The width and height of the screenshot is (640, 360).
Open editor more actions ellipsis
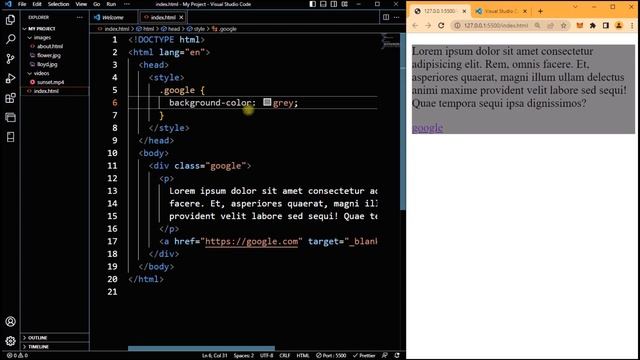click(396, 17)
